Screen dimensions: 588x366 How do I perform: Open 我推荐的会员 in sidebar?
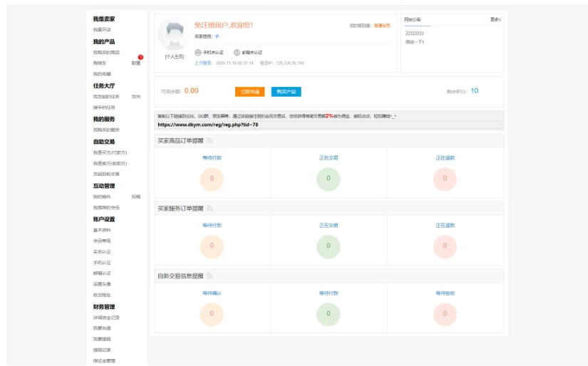click(x=106, y=207)
